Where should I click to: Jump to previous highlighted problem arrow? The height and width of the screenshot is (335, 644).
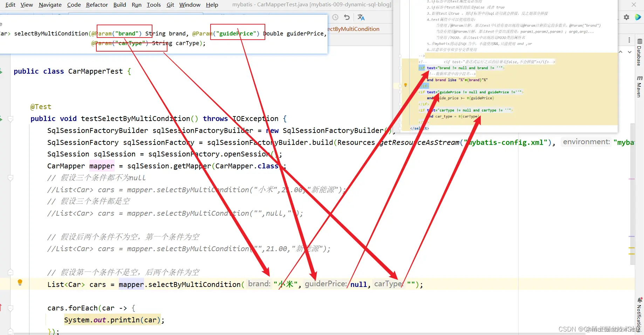click(x=621, y=52)
